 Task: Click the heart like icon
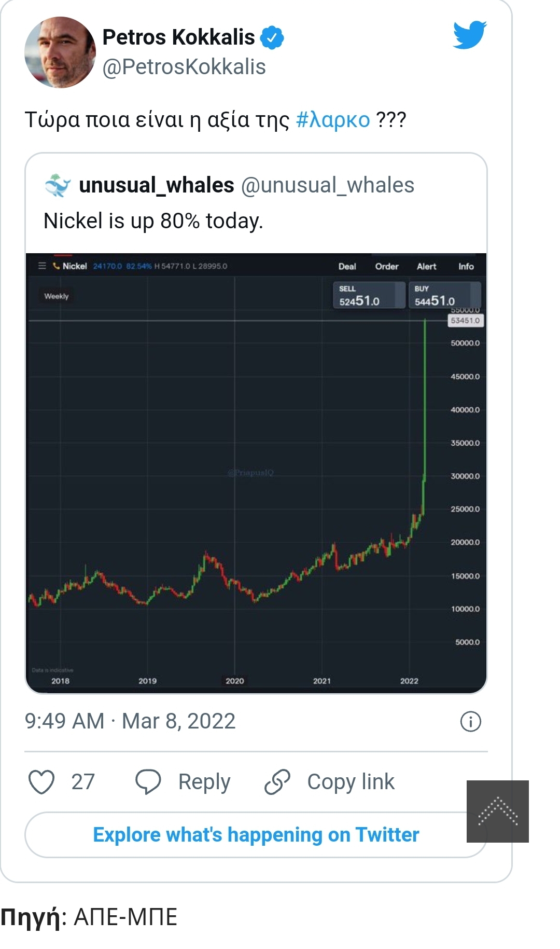(41, 782)
